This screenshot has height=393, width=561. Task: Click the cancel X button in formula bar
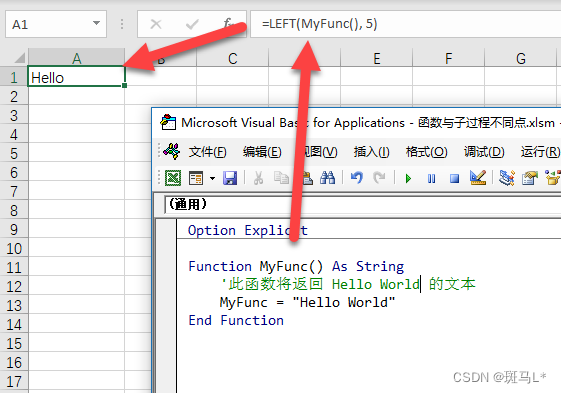pyautogui.click(x=156, y=24)
